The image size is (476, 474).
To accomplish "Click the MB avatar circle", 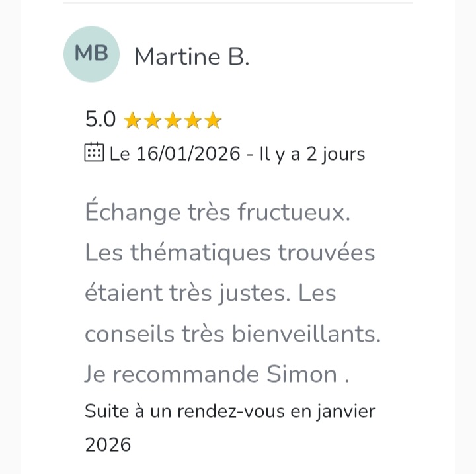I will 91,54.
